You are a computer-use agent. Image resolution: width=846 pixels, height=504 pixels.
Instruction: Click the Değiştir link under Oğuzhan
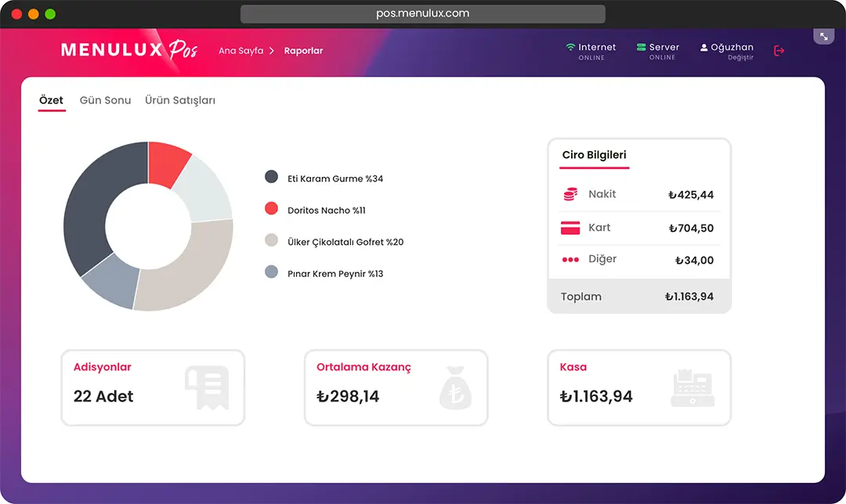(739, 58)
